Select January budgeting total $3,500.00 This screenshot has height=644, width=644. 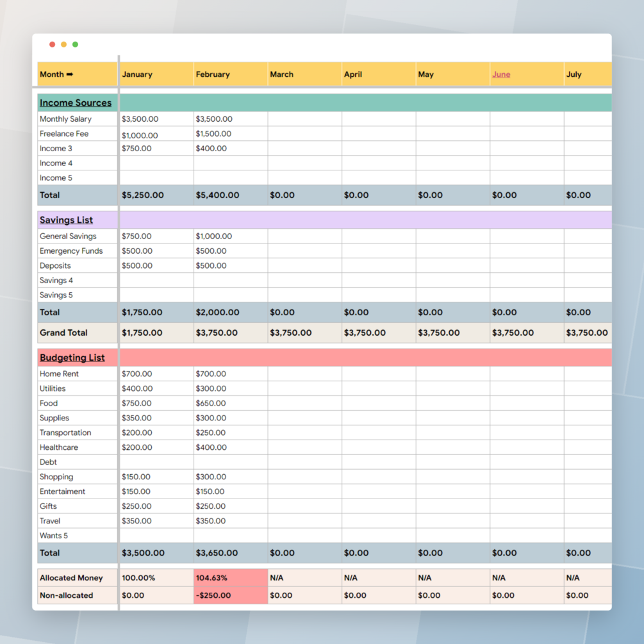coord(156,553)
